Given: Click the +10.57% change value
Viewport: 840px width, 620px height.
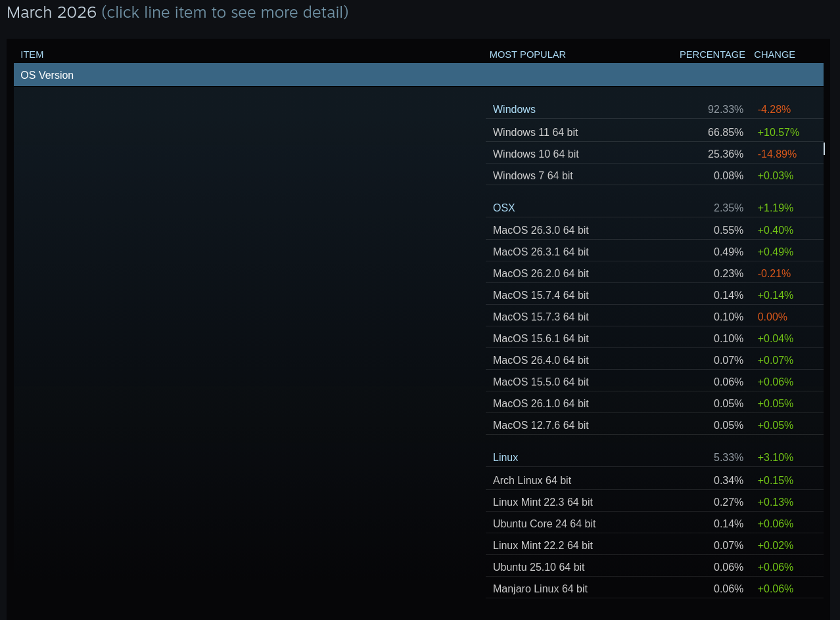Looking at the screenshot, I should tap(778, 132).
